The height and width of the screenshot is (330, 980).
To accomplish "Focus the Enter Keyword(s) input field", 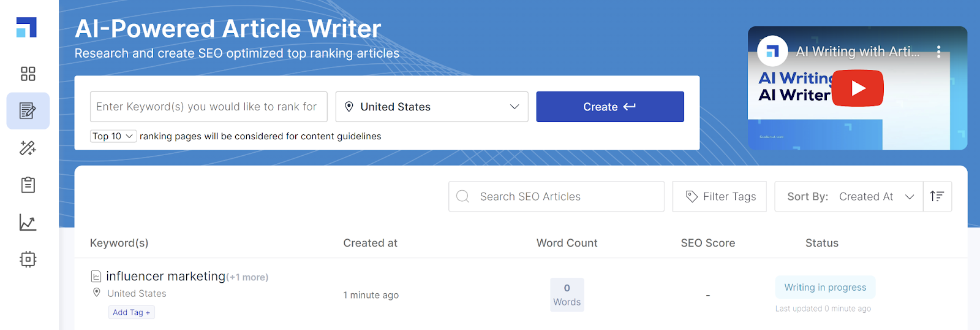I will point(208,107).
